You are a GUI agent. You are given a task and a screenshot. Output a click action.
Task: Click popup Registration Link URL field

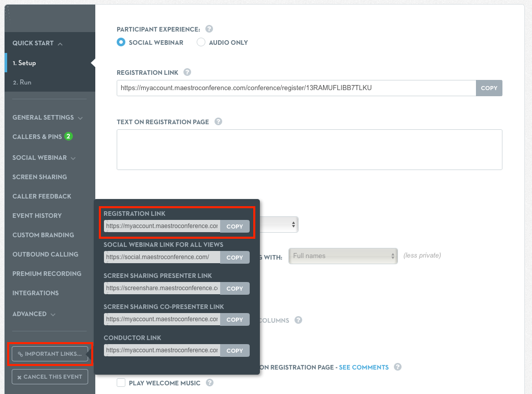162,226
